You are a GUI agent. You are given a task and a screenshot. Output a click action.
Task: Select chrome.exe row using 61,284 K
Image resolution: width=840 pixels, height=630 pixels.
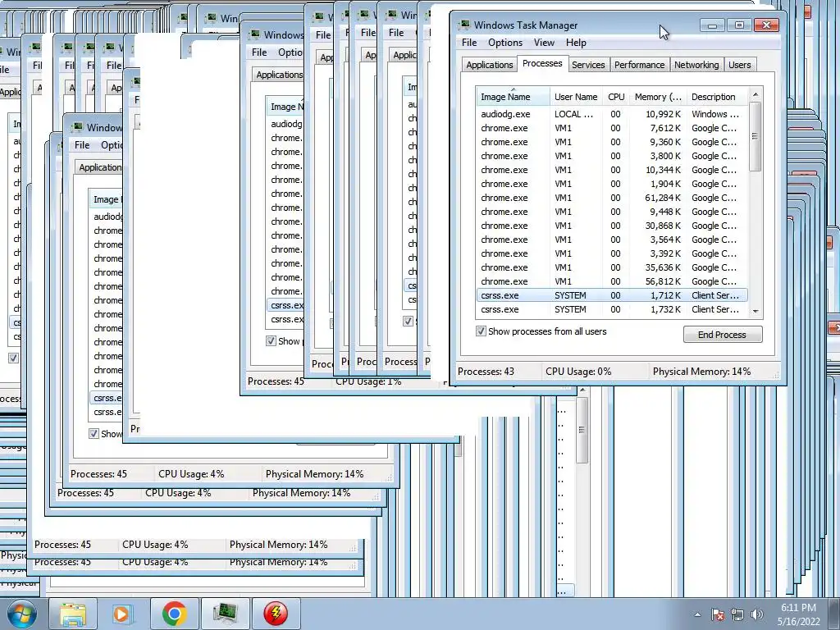pyautogui.click(x=612, y=198)
